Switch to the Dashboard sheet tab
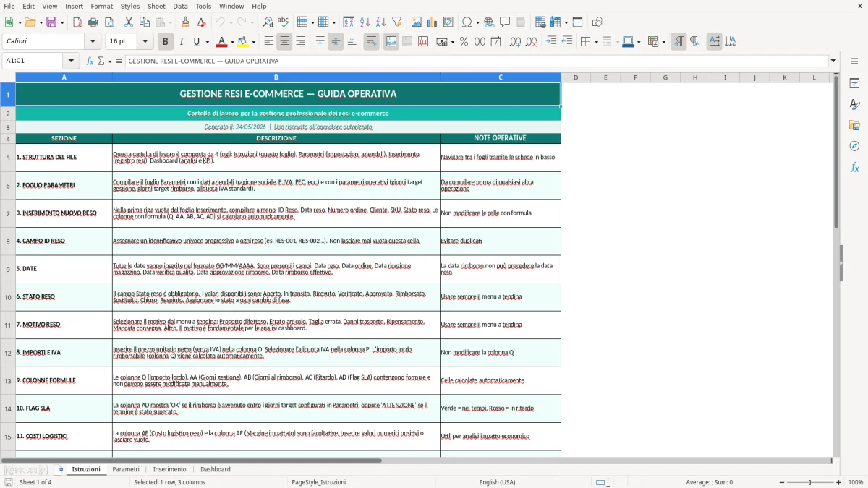The image size is (868, 488). 216,469
